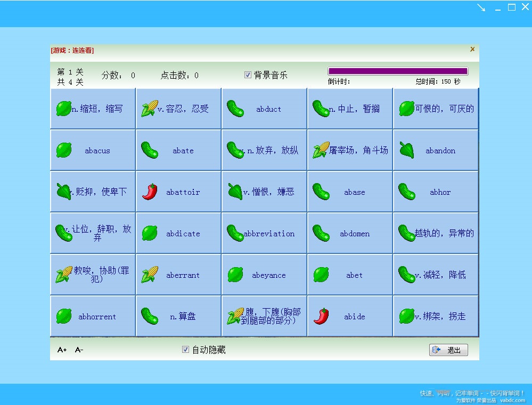532x405 pixels.
Task: Click the corn icon on the 容忍，忍受 tile
Action: click(150, 109)
